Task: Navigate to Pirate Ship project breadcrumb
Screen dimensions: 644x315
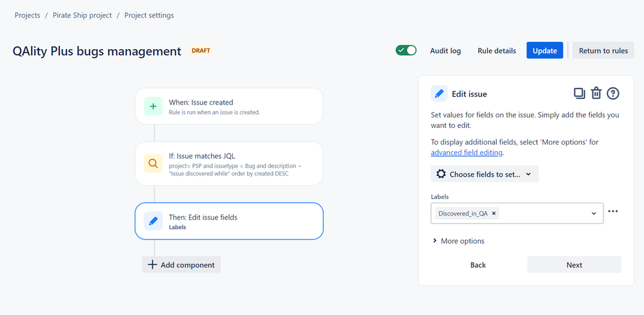Action: tap(82, 15)
